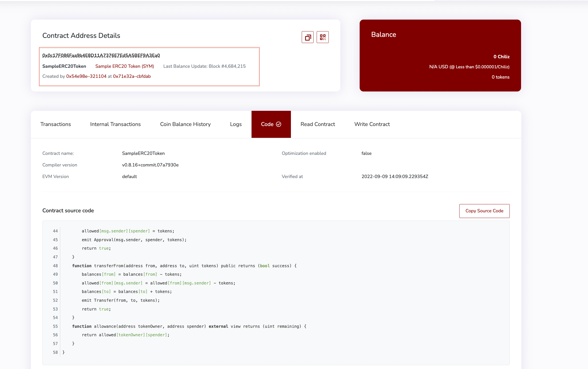Viewport: 588px width, 369px height.
Task: Open the Read Contract tab
Action: [x=318, y=124]
